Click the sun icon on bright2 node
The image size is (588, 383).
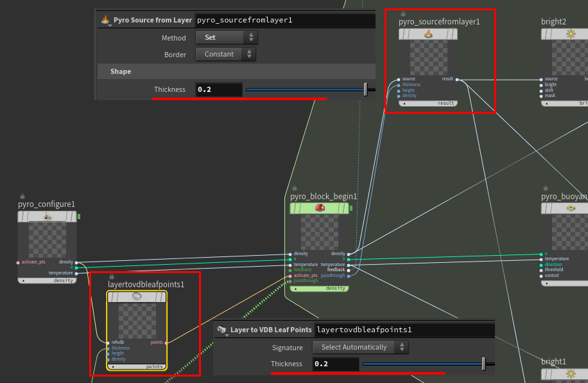571,34
